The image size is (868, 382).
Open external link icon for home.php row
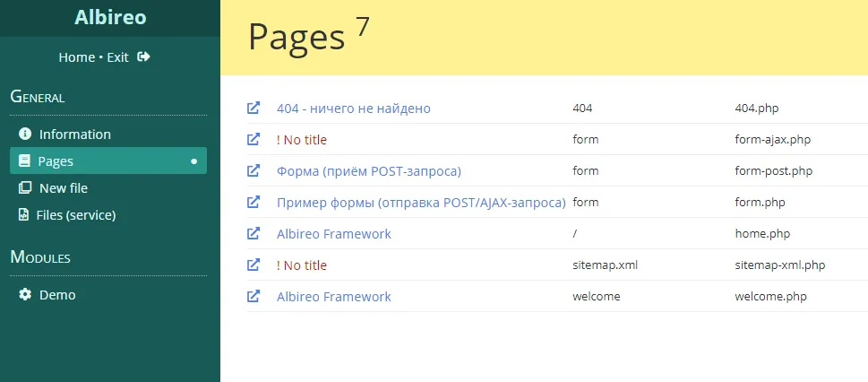point(254,234)
